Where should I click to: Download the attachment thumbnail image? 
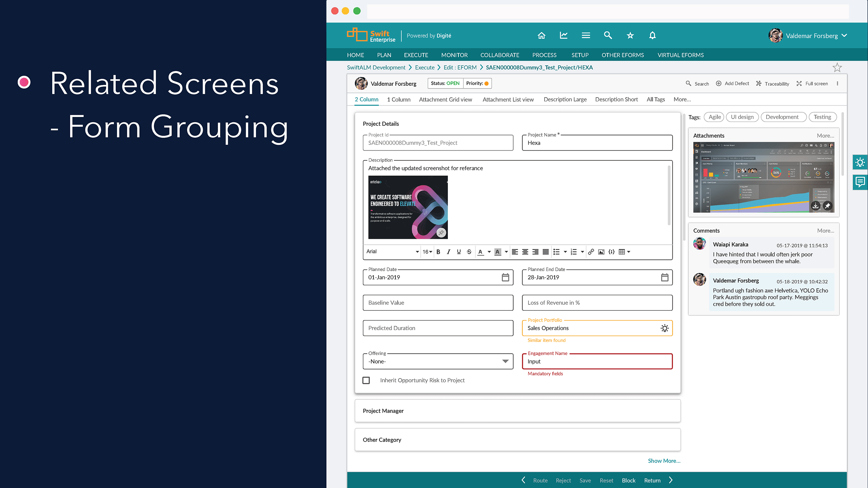(x=815, y=206)
